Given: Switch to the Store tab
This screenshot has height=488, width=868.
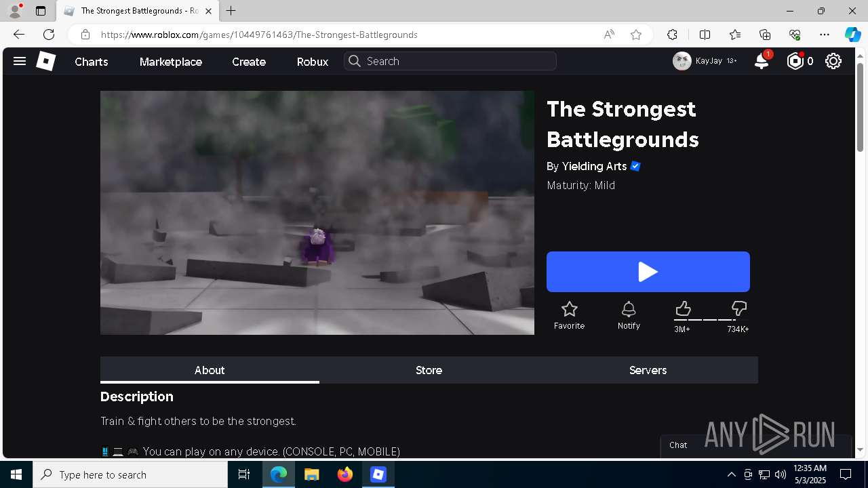Looking at the screenshot, I should pos(429,370).
